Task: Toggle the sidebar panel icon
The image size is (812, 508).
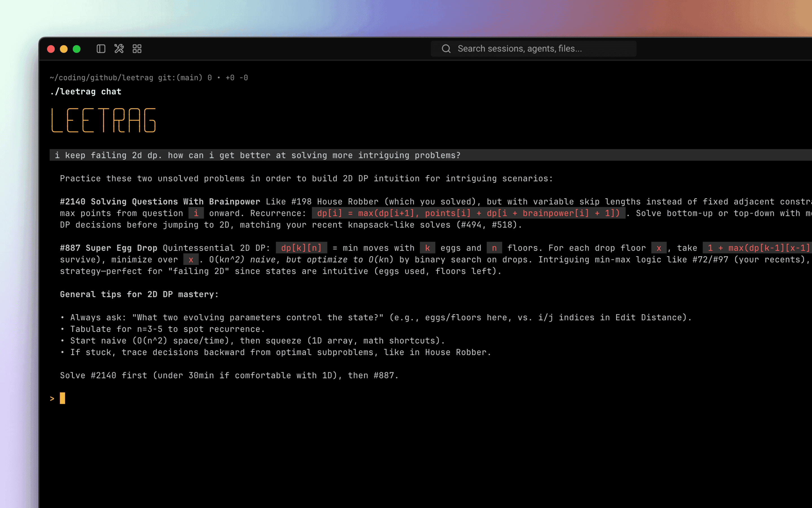Action: point(101,49)
